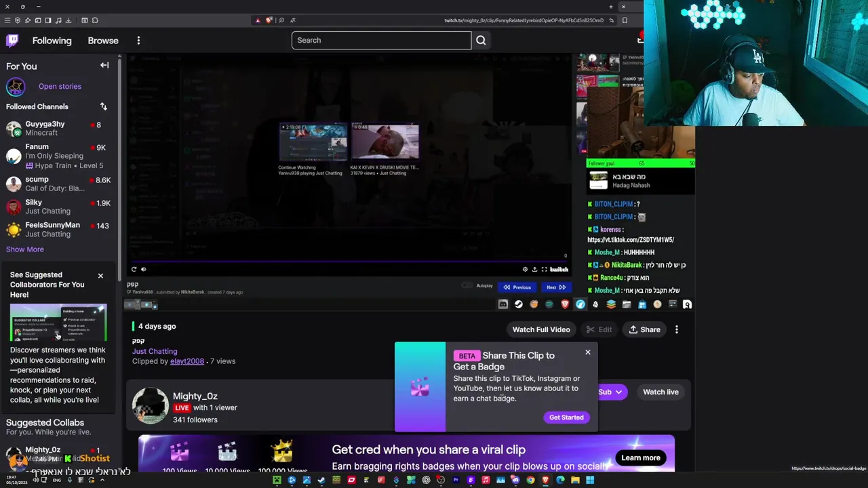868x488 pixels.
Task: Open the browser downloads icon
Action: pyautogui.click(x=68, y=20)
